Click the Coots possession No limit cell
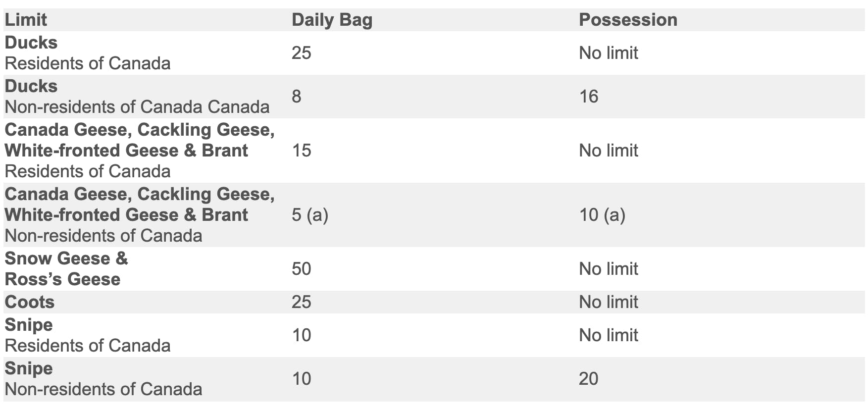Viewport: 868px width, 413px height. [x=608, y=302]
